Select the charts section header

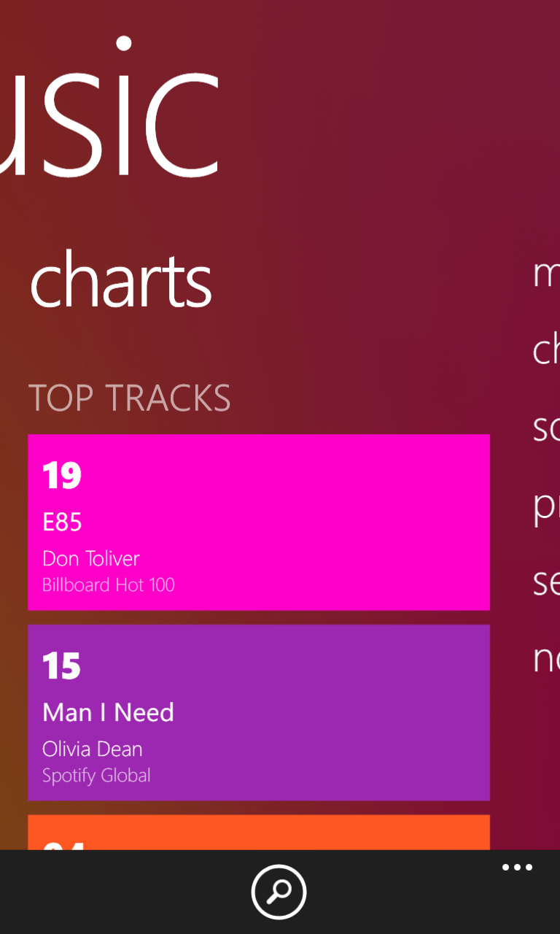[121, 279]
